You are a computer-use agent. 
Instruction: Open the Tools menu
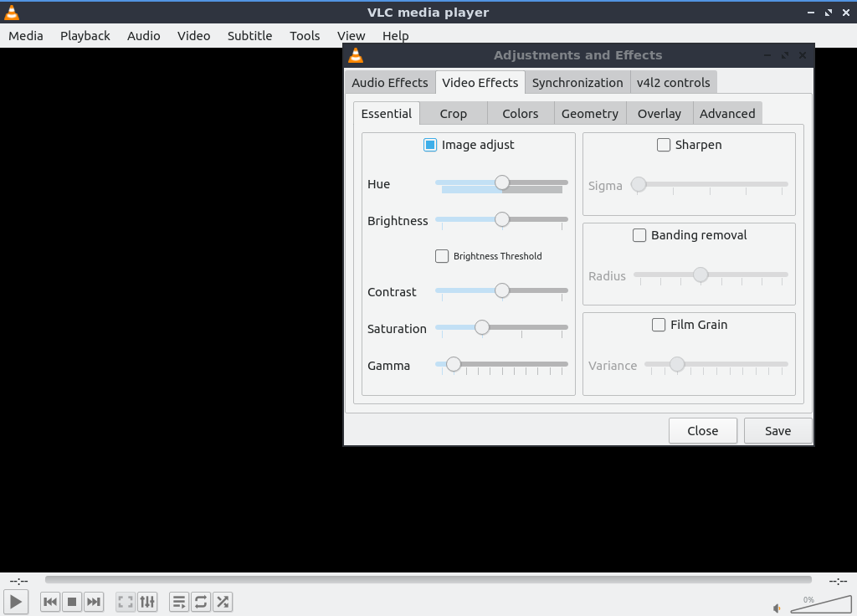click(305, 36)
